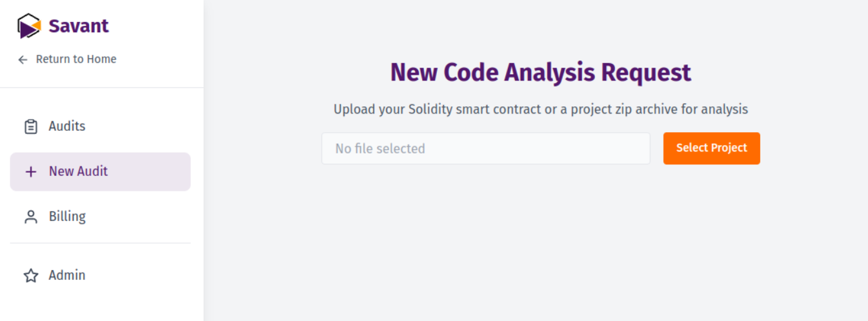Click the New Code Analysis Request heading
The width and height of the screenshot is (868, 321).
pos(540,72)
